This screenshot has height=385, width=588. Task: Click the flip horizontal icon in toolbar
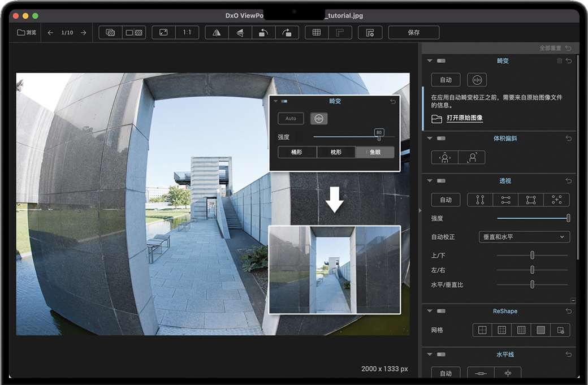[x=217, y=33]
